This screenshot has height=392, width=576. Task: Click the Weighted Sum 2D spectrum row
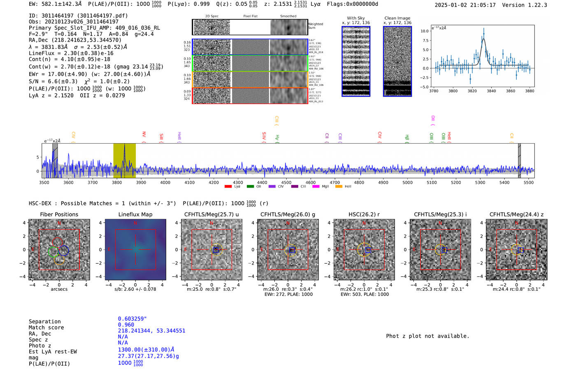pyautogui.click(x=250, y=27)
